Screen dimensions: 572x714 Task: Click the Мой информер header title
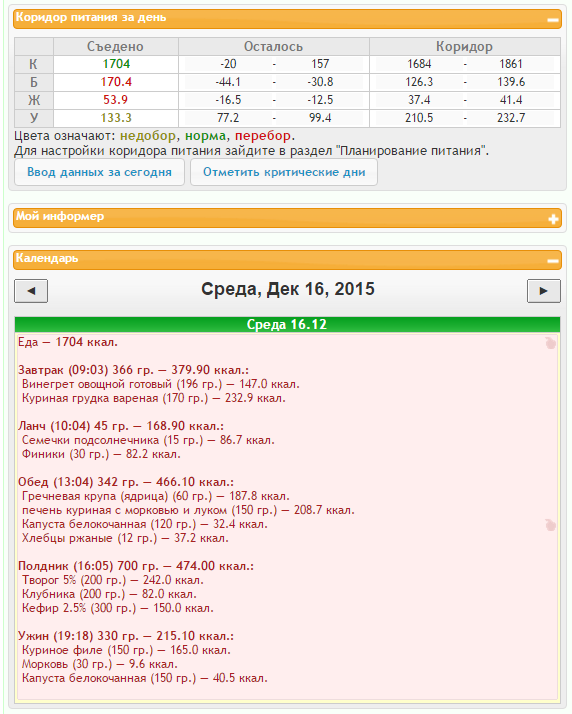[60, 216]
